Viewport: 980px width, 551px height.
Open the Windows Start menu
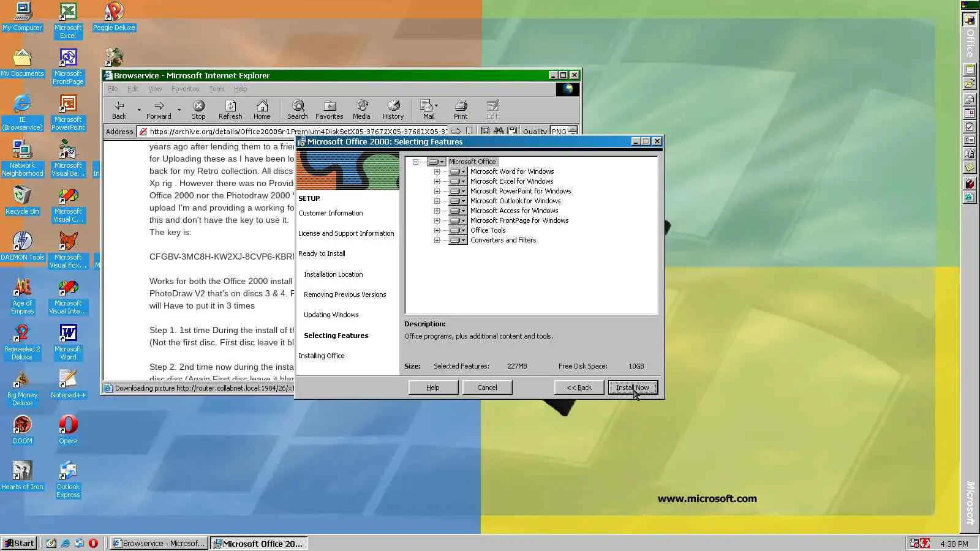coord(19,543)
